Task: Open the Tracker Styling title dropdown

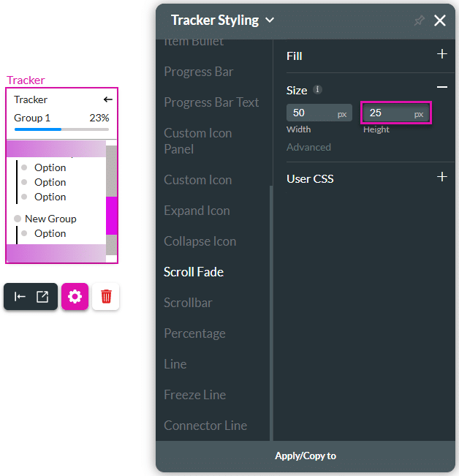Action: (270, 20)
